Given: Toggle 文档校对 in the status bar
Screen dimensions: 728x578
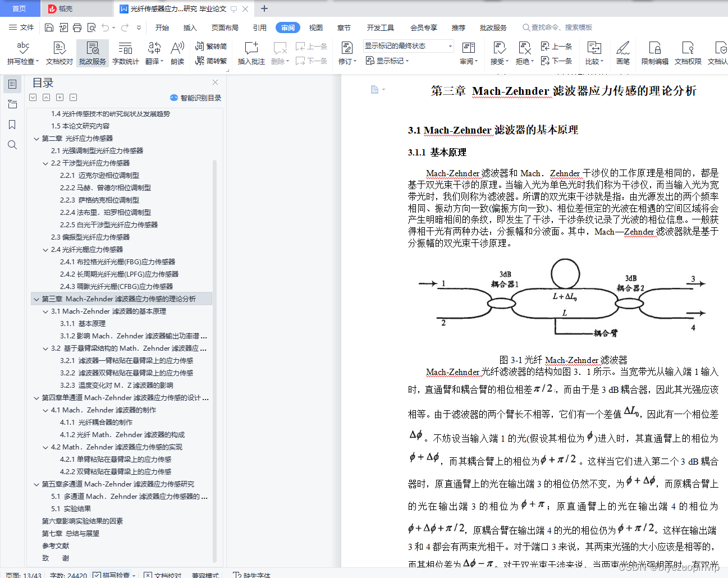Looking at the screenshot, I should [163, 575].
